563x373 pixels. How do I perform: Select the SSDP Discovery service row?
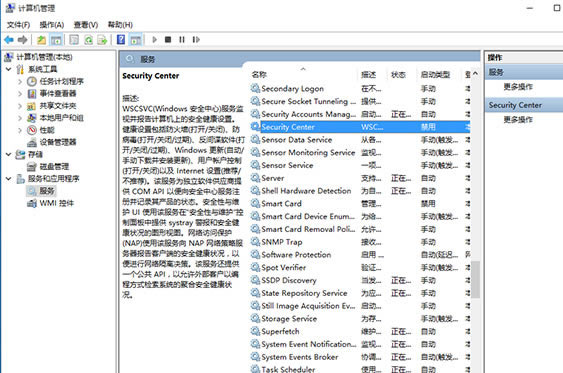tap(360, 280)
